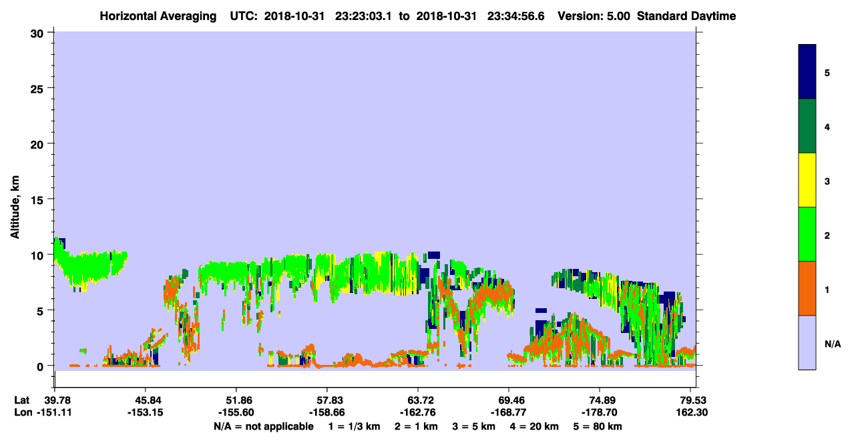Click the 'N/A = not applicable' legend note
The height and width of the screenshot is (445, 868).
264,426
